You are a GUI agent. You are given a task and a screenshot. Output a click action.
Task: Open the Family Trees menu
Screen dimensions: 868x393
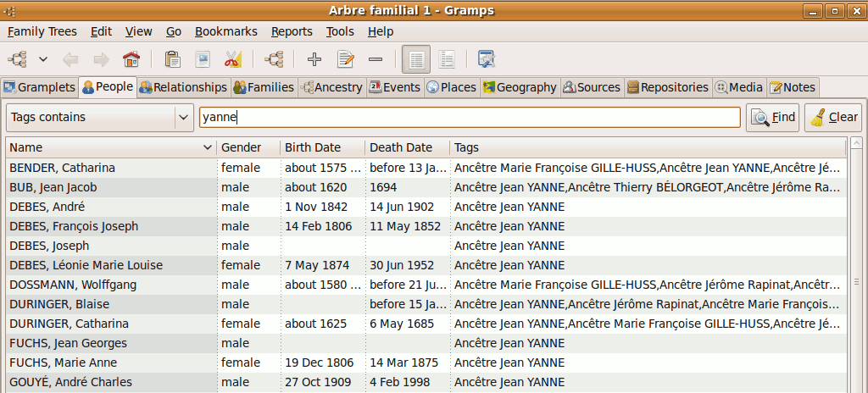[x=42, y=31]
